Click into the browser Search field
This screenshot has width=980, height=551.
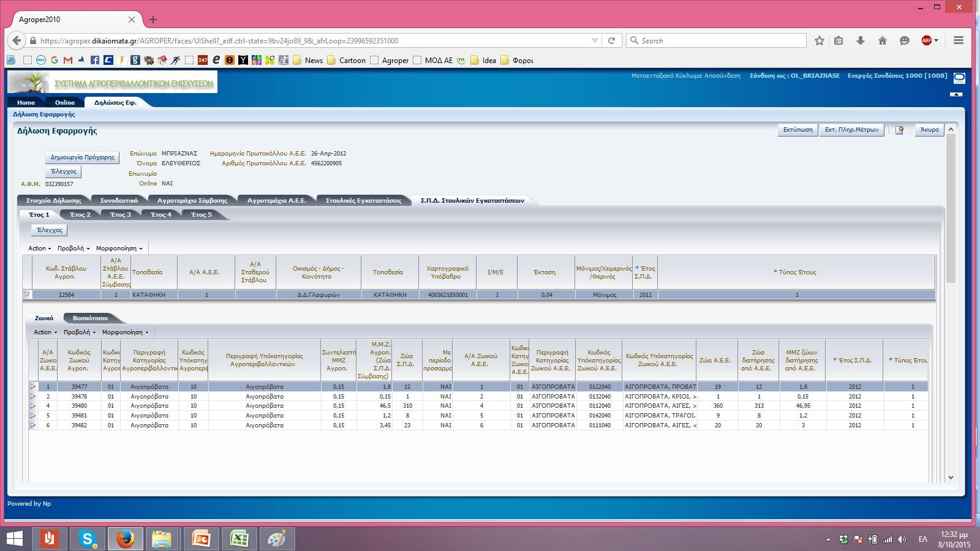716,41
